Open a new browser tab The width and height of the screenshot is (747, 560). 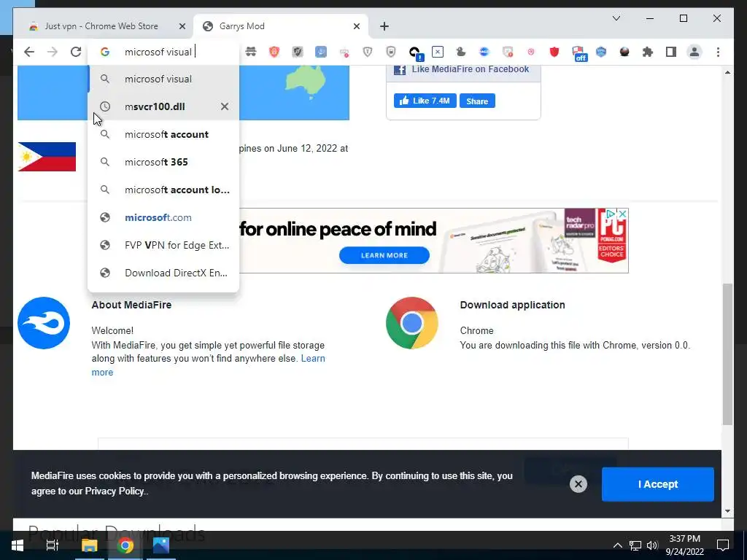tap(384, 26)
